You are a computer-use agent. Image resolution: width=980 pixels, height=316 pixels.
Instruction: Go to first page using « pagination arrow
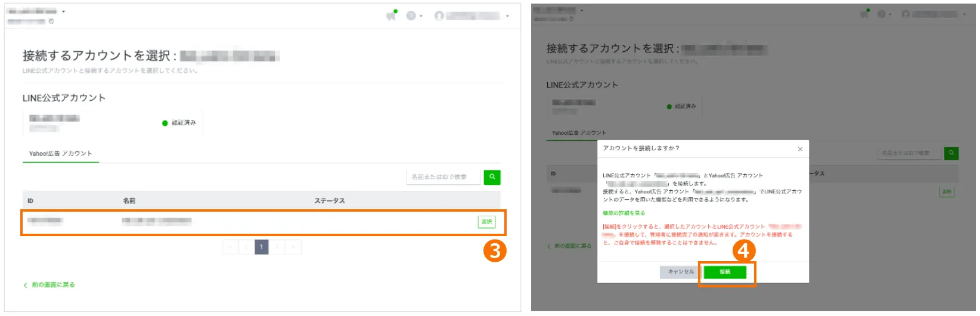coord(230,247)
